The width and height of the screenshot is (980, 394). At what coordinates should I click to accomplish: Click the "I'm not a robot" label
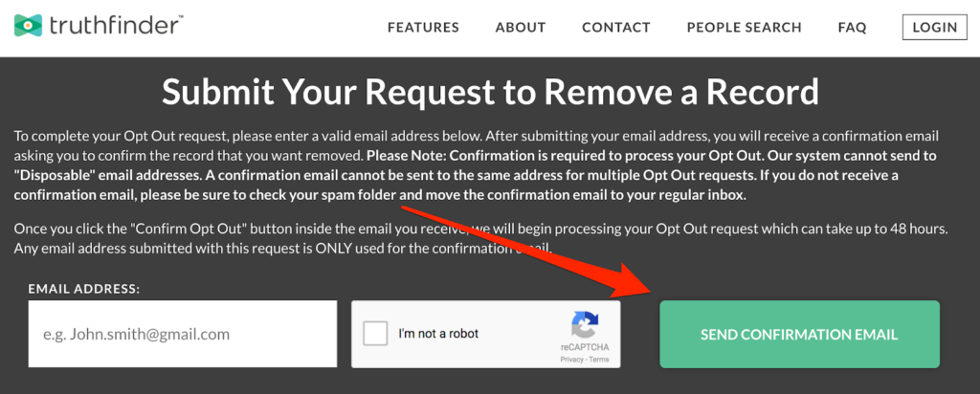tap(438, 334)
